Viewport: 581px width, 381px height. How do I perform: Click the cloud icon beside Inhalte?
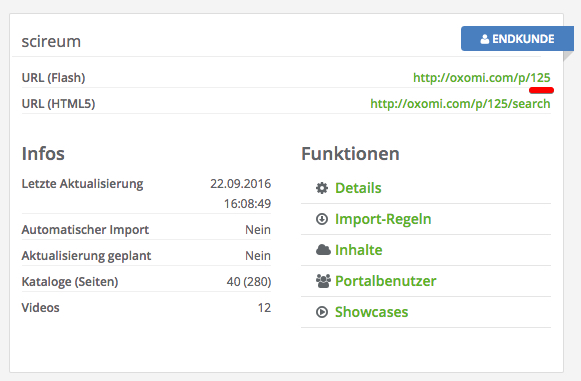pyautogui.click(x=323, y=250)
